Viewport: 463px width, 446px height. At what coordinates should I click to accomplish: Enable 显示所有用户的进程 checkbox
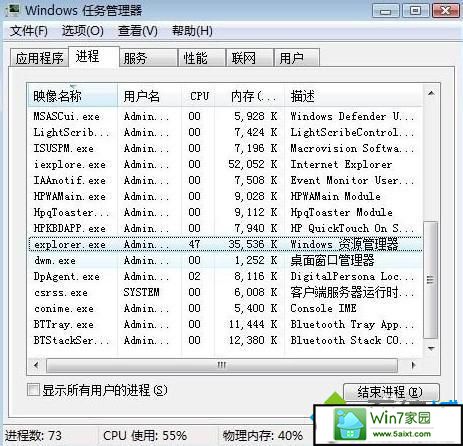[x=33, y=390]
